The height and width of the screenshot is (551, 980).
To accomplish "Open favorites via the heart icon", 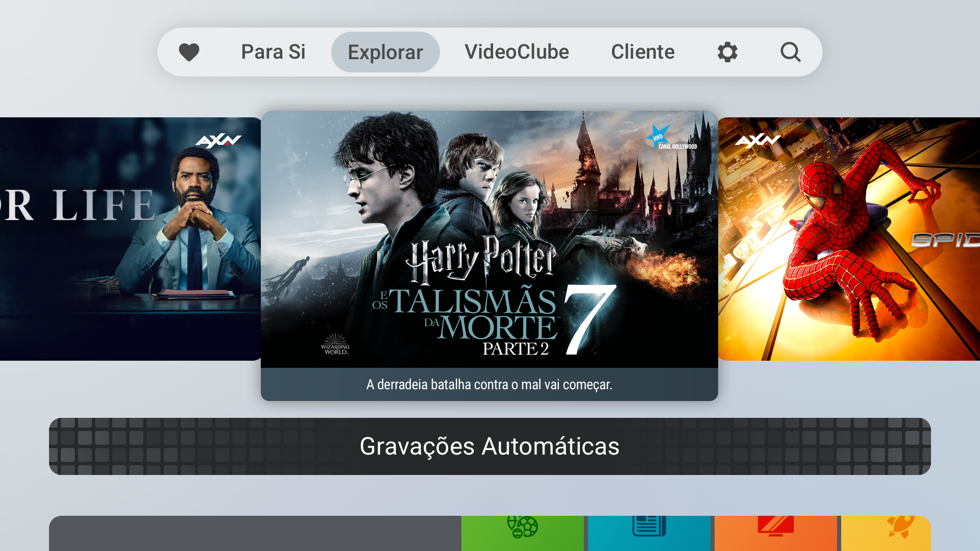I will pos(189,52).
